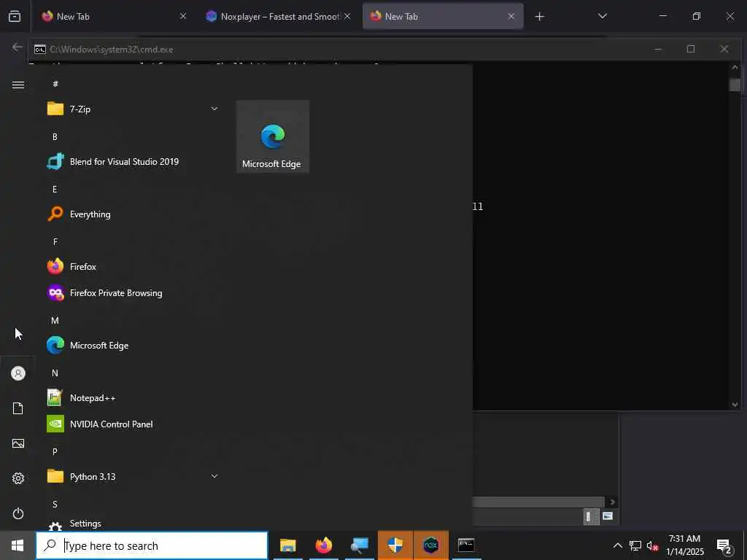Switch to Nox player on the taskbar

(x=431, y=545)
